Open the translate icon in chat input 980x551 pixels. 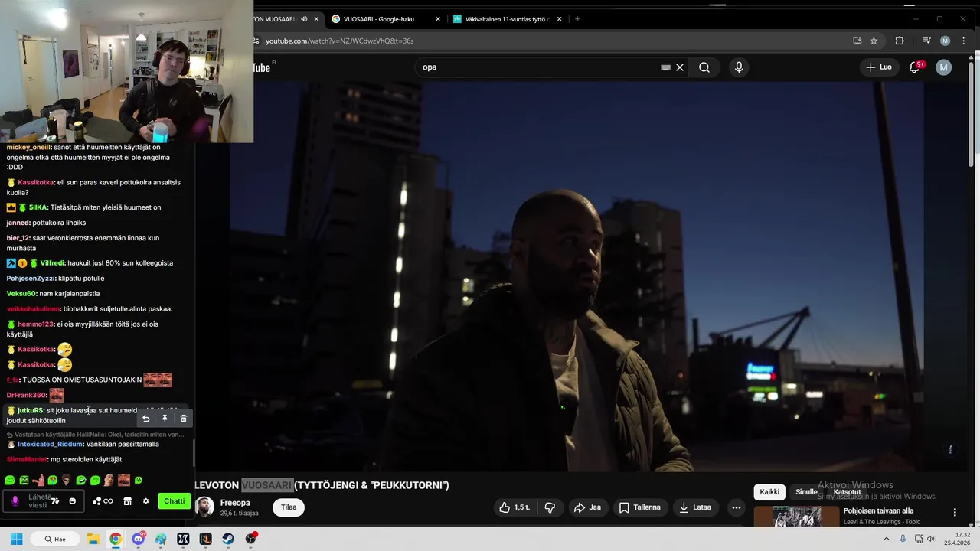tap(55, 501)
